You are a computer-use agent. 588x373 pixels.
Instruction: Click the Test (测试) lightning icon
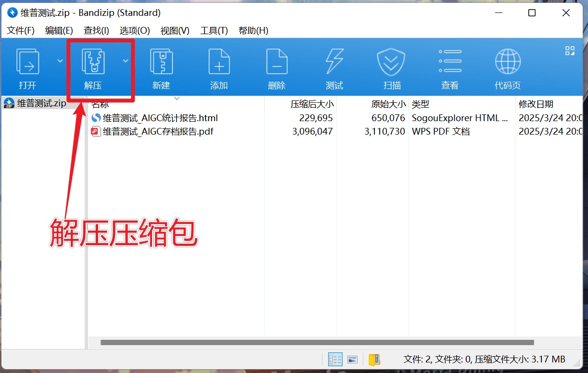(334, 62)
